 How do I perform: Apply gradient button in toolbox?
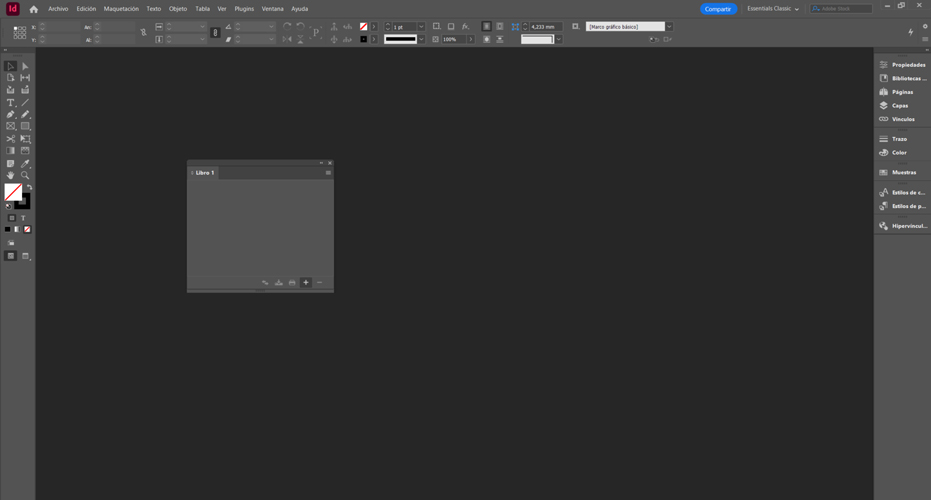point(17,229)
